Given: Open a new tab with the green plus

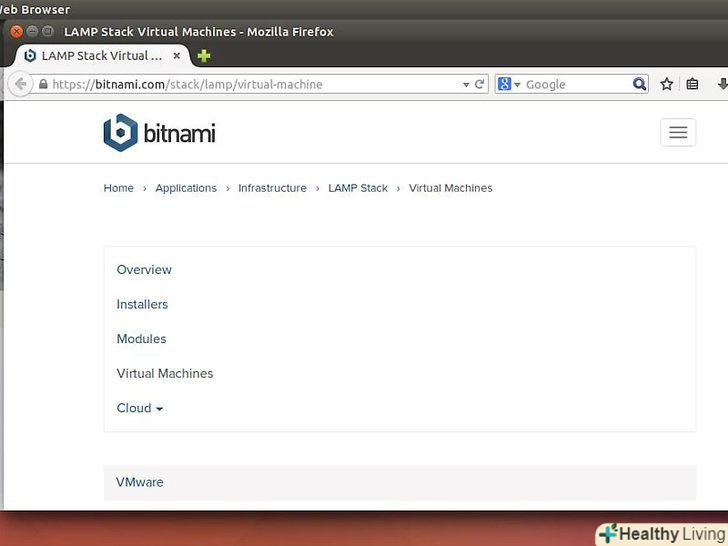Looking at the screenshot, I should point(204,56).
